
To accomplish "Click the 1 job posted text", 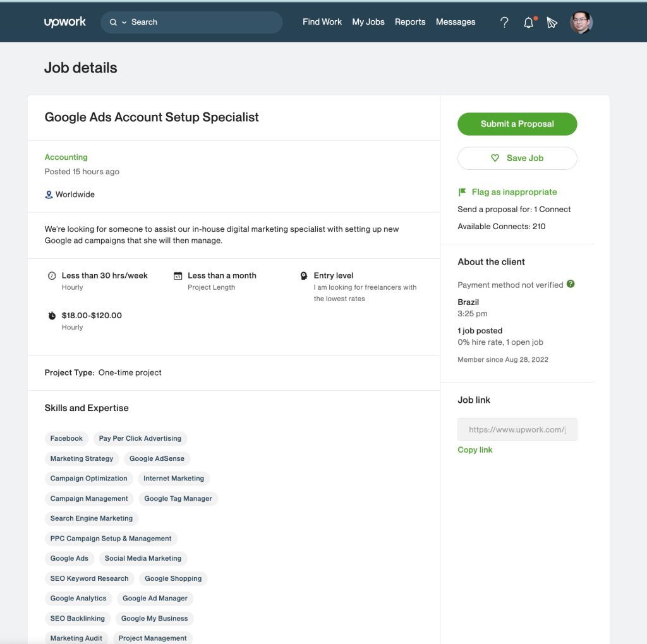I will pyautogui.click(x=480, y=331).
